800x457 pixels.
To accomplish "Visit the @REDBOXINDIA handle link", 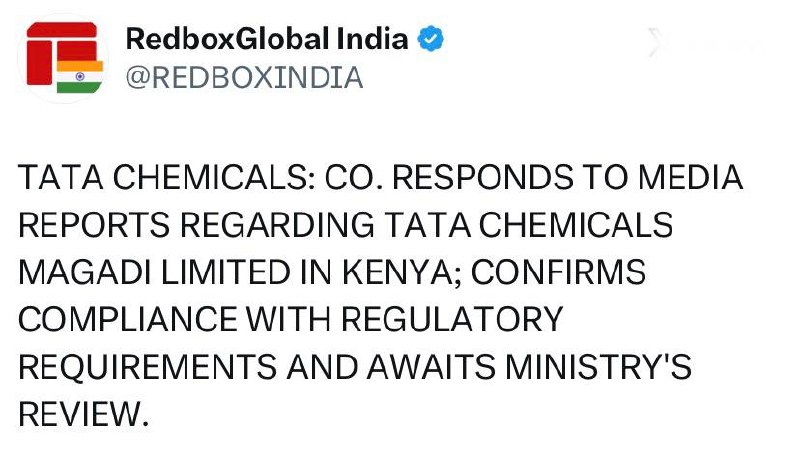I will (244, 78).
